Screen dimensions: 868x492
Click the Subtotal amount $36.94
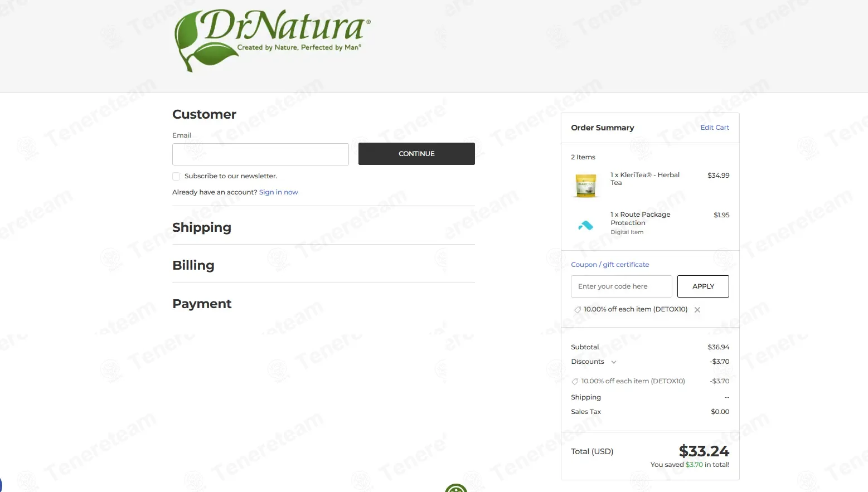click(718, 347)
